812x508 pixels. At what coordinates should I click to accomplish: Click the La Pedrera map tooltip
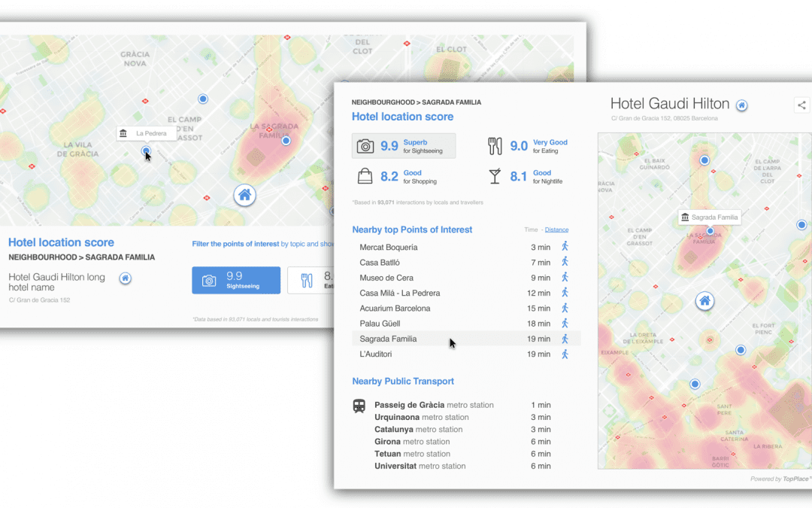click(x=146, y=133)
